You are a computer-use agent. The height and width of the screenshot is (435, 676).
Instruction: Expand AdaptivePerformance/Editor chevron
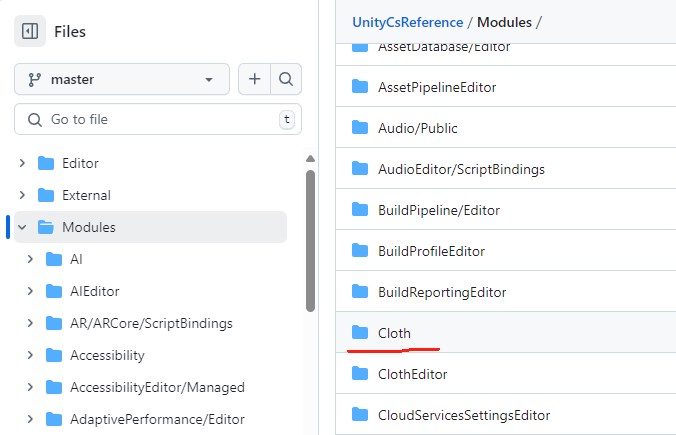tap(30, 419)
